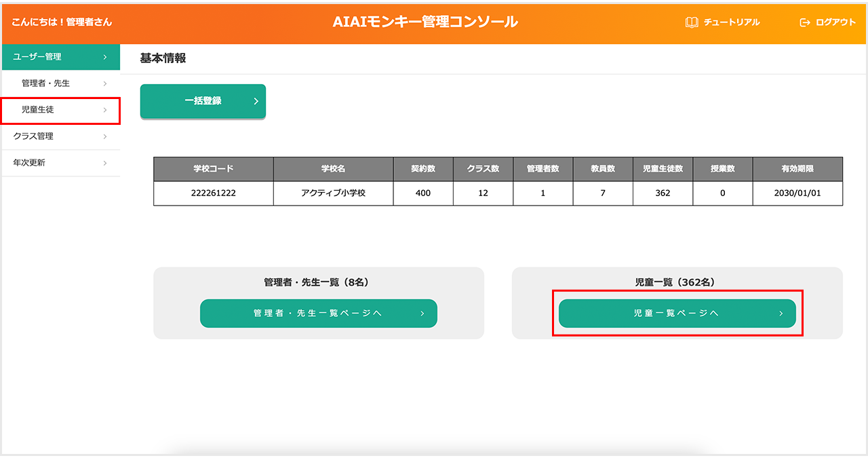Click the arrow icon on 管理者・先生一覧ページへ button

point(422,313)
